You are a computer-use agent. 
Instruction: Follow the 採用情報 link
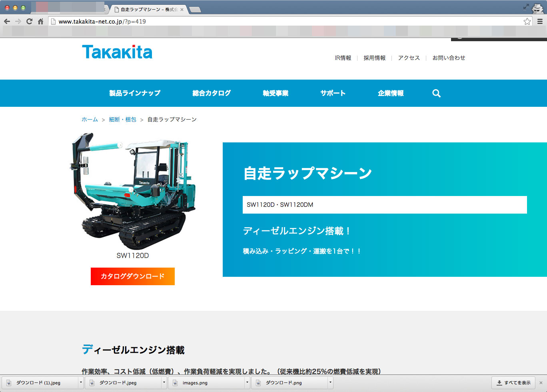(375, 58)
